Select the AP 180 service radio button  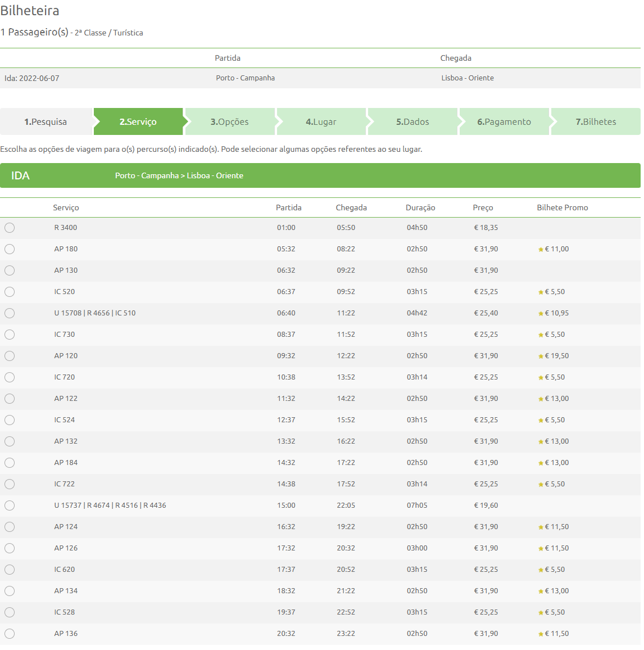10,249
